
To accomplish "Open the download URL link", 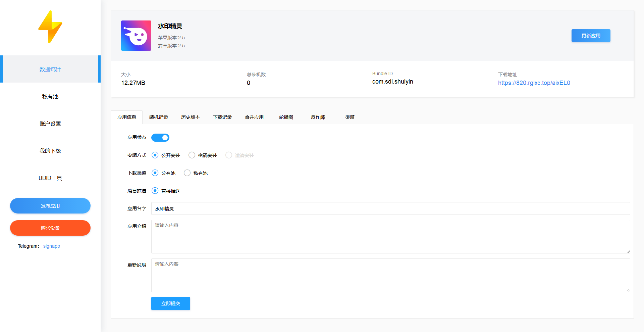I will coord(534,83).
